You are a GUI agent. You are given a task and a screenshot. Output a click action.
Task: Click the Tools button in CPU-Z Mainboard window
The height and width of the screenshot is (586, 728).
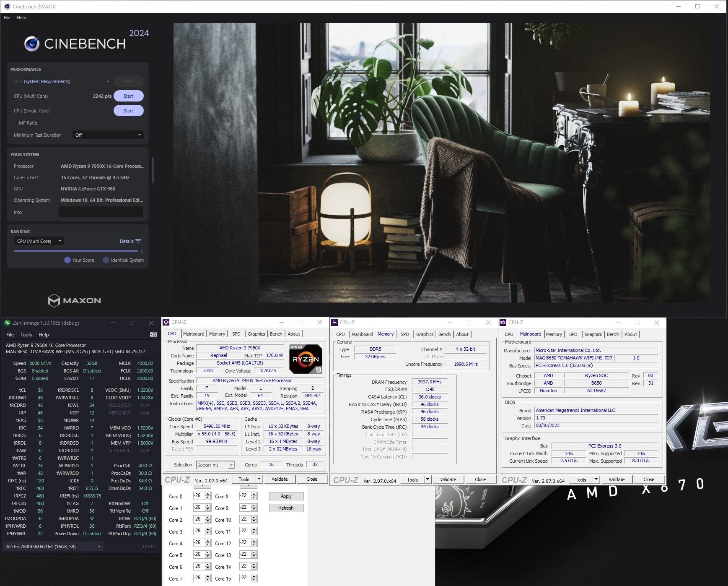click(581, 479)
